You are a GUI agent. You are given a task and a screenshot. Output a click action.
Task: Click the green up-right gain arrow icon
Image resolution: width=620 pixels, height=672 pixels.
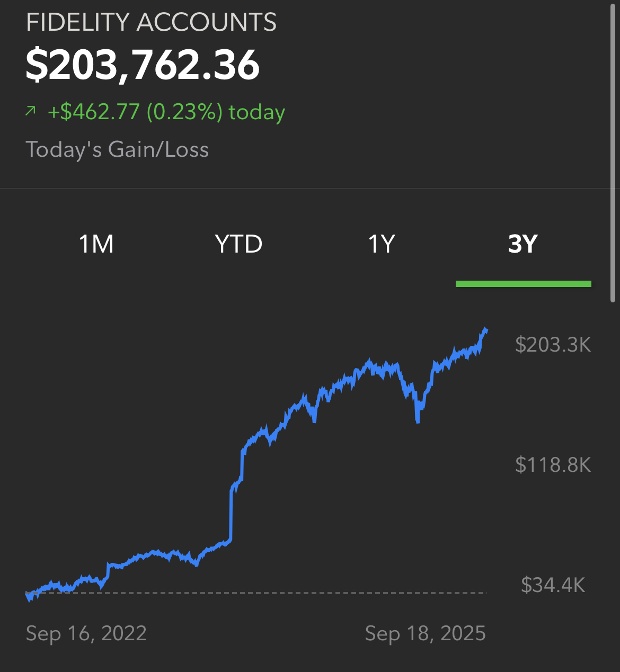tap(31, 111)
